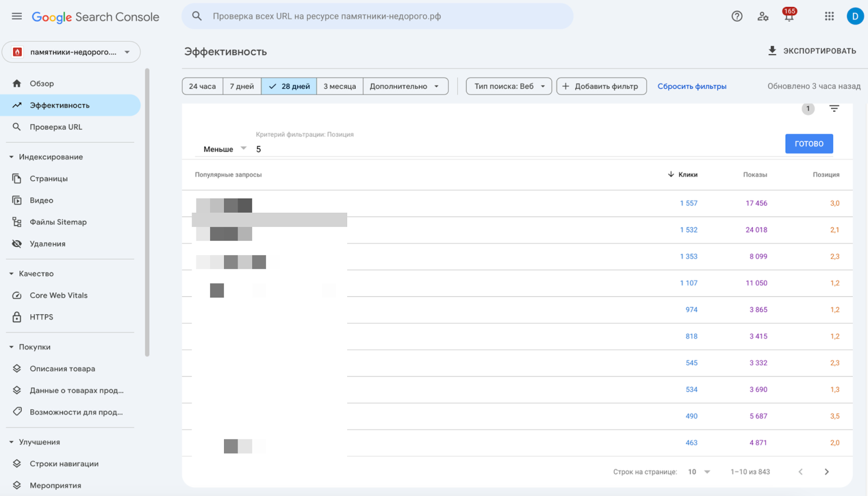Click the ГОТОВО button
The width and height of the screenshot is (868, 496).
809,143
